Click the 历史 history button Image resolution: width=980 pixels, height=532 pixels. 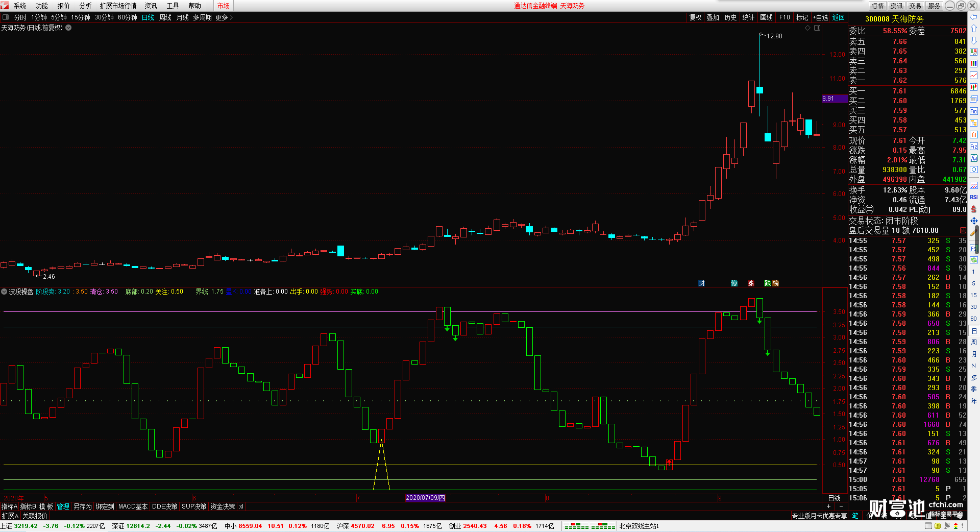(x=731, y=17)
